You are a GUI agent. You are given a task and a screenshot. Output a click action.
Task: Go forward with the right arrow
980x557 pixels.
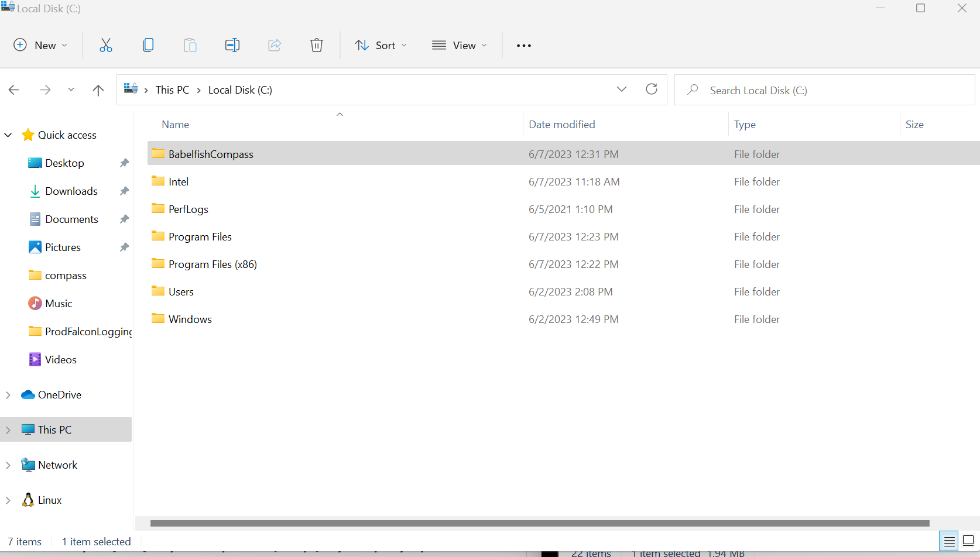click(45, 90)
